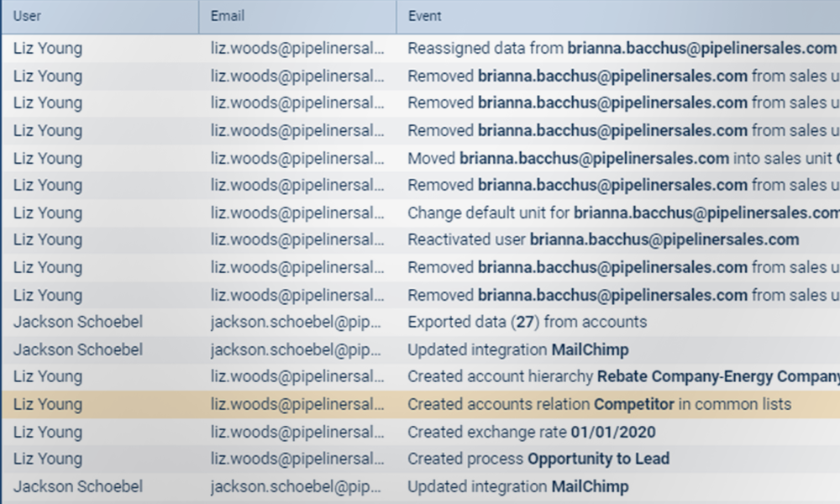Click the 'Exported data (27) from accounts' event
This screenshot has height=504, width=840.
coord(527,322)
